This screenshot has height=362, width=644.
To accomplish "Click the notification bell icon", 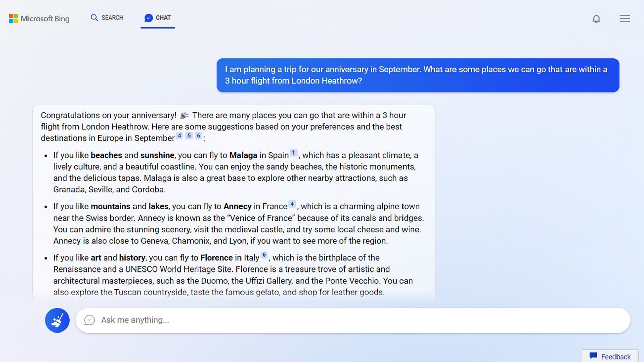I will tap(596, 18).
